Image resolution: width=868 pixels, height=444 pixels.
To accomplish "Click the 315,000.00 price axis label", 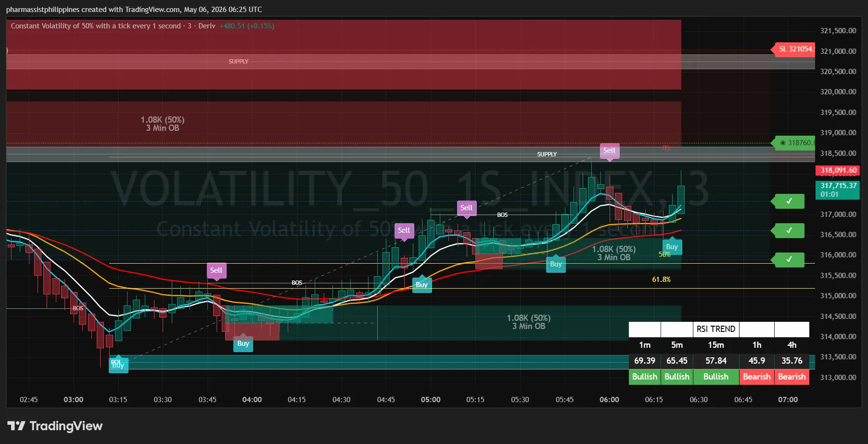I will pyautogui.click(x=838, y=296).
